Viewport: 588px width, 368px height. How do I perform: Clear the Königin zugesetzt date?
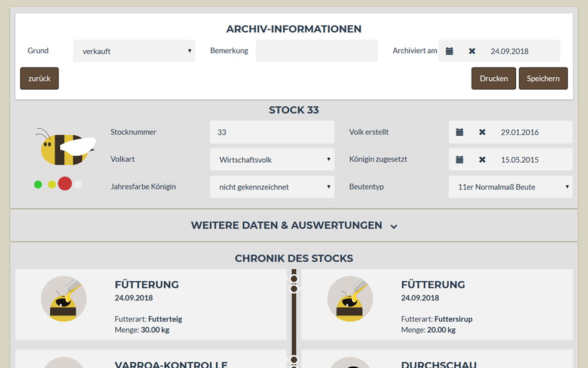point(482,160)
